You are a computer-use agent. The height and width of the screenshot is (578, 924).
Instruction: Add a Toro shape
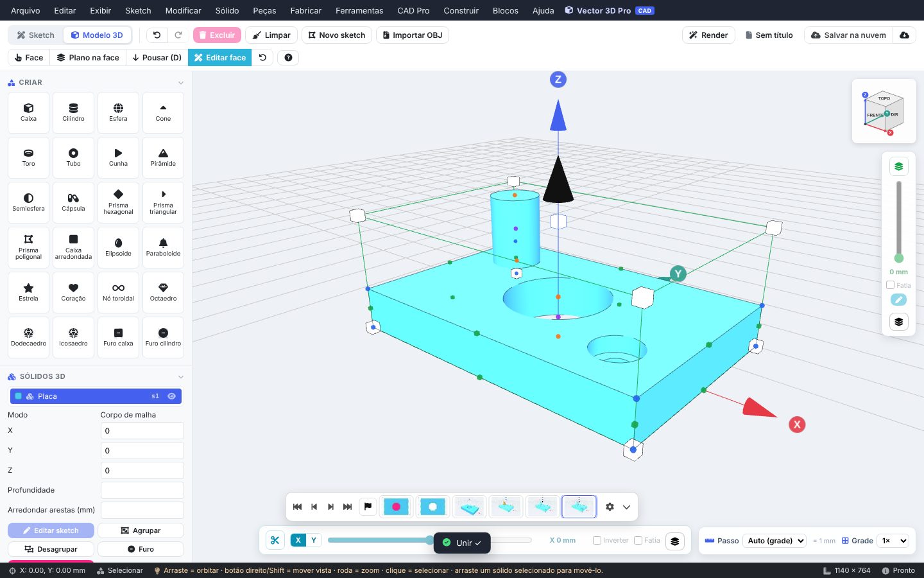tap(28, 157)
